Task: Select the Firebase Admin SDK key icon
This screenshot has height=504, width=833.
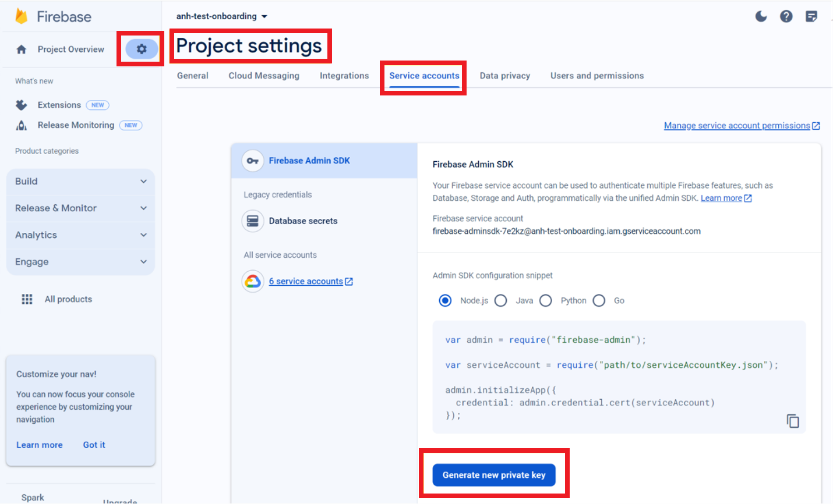Action: pos(253,160)
